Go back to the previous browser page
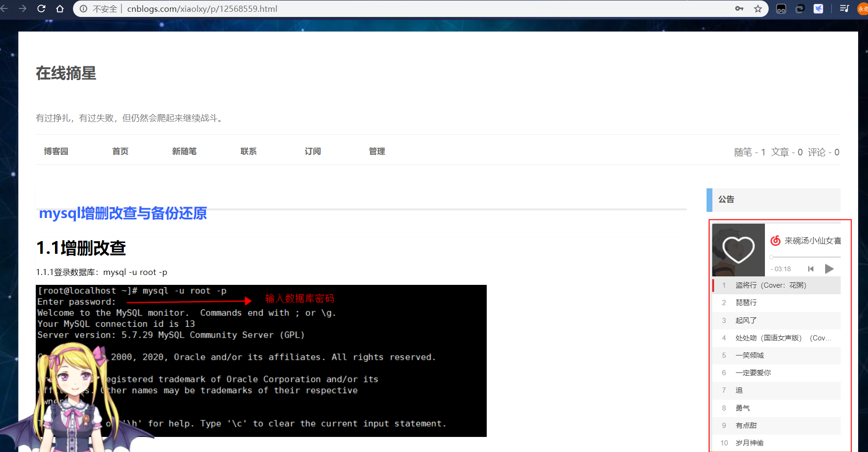 pyautogui.click(x=4, y=8)
